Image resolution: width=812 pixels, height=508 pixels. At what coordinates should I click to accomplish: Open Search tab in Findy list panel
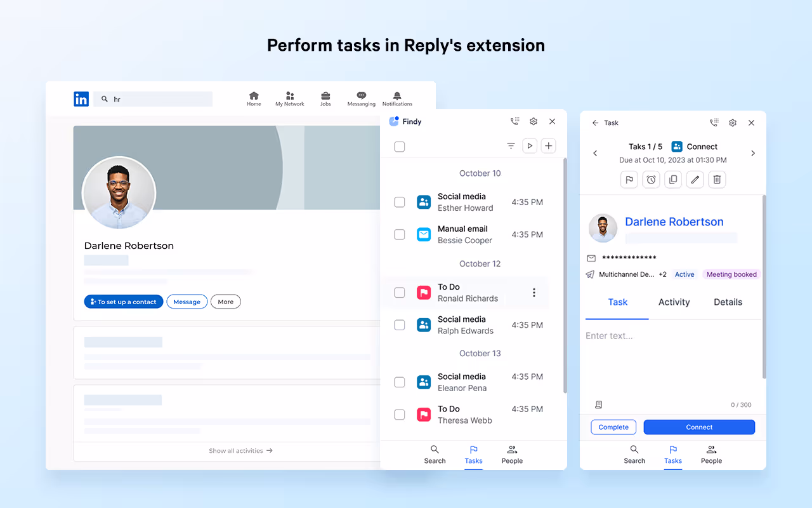(435, 455)
